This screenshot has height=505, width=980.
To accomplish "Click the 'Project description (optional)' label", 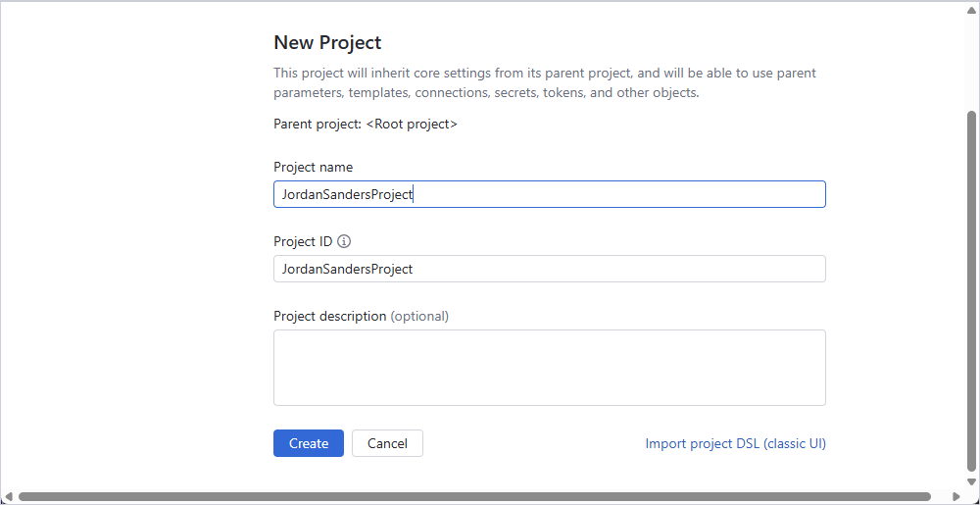I will point(362,316).
